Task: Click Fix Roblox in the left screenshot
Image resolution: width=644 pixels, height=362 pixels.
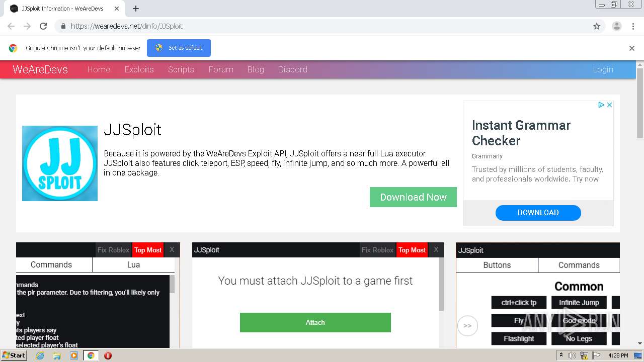Action: tap(113, 250)
